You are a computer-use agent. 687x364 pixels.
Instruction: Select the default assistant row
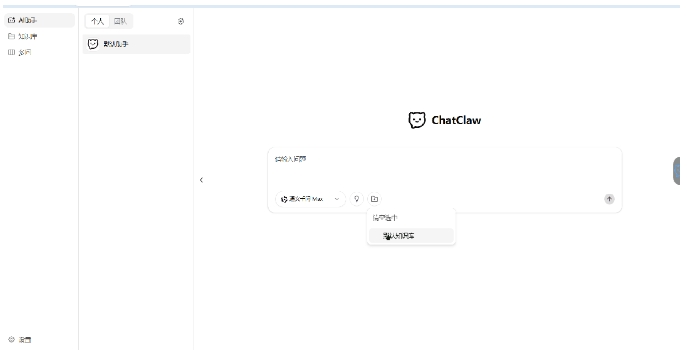137,44
